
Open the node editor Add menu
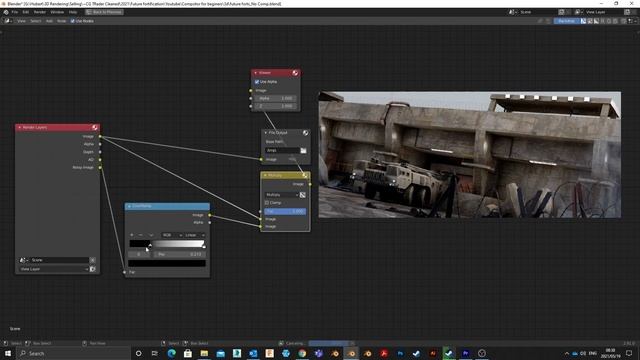[x=49, y=21]
